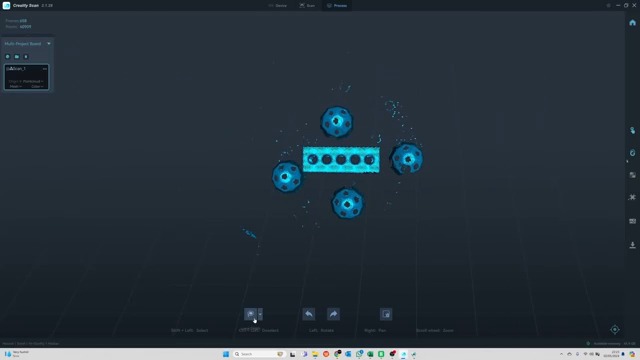The width and height of the screenshot is (640, 360).
Task: Switch to the Scan tab
Action: [x=307, y=6]
